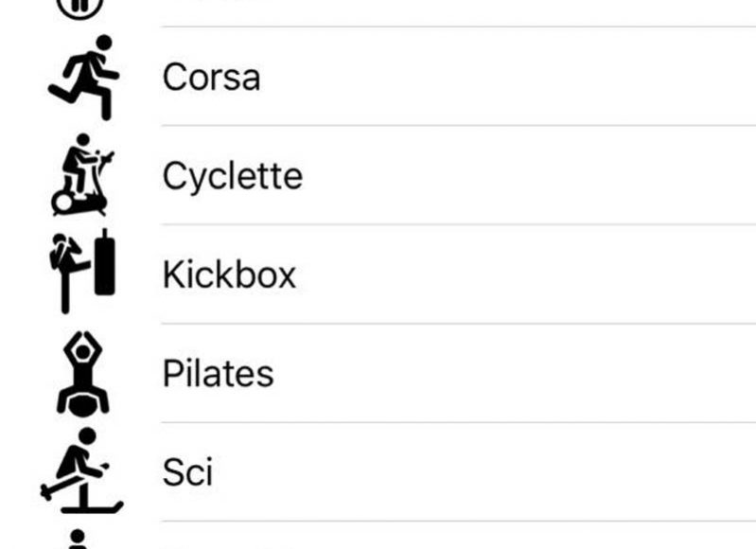The image size is (756, 549).
Task: Pick the Pilates exercise ball icon
Action: click(x=83, y=374)
